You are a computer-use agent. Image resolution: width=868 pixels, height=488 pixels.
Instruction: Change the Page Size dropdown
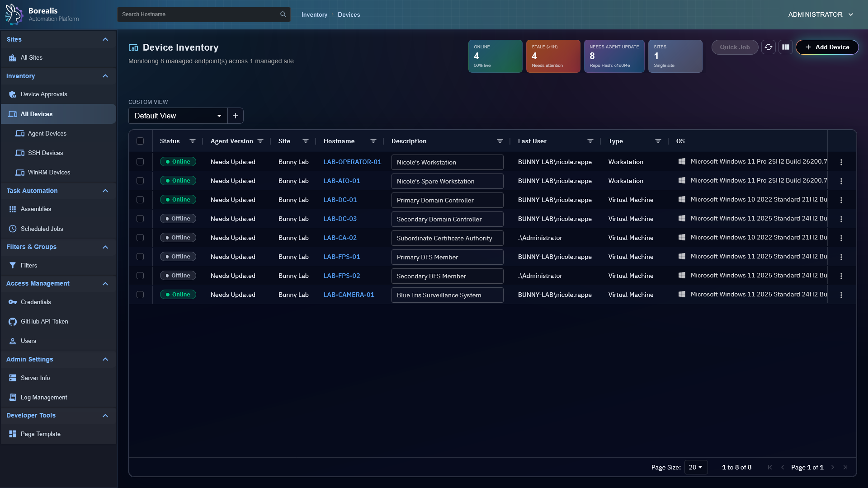tap(695, 467)
